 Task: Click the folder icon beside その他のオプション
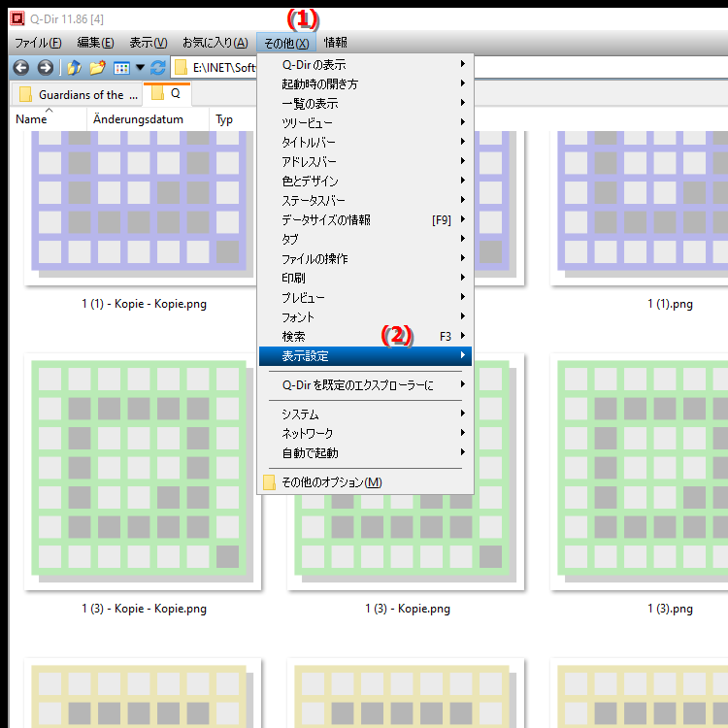tap(269, 482)
